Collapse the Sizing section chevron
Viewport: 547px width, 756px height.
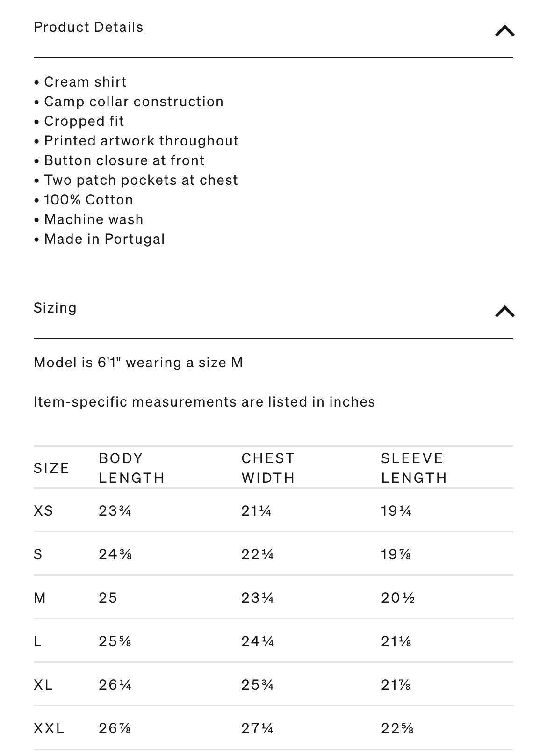(x=504, y=312)
